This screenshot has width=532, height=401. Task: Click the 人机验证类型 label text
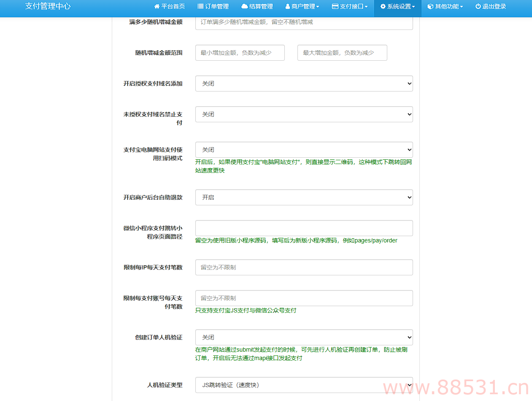(165, 385)
